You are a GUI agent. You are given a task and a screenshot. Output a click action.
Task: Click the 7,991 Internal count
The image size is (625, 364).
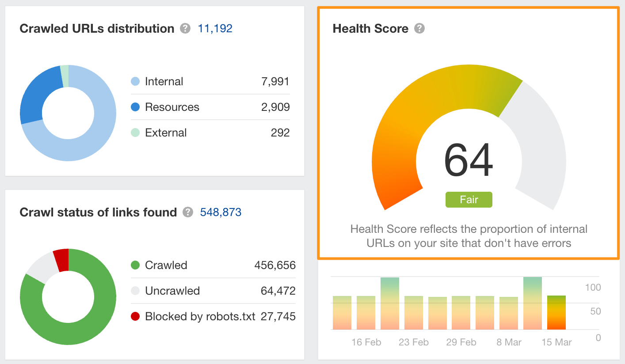click(275, 82)
